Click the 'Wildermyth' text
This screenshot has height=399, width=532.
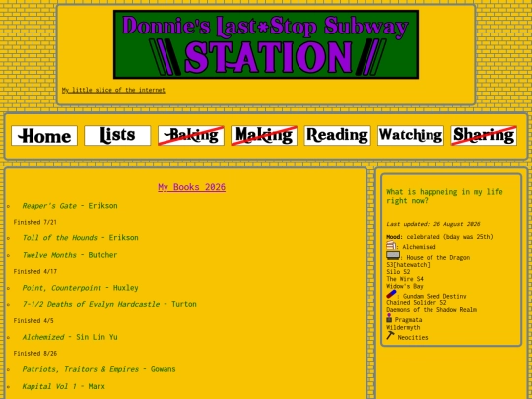pos(403,328)
